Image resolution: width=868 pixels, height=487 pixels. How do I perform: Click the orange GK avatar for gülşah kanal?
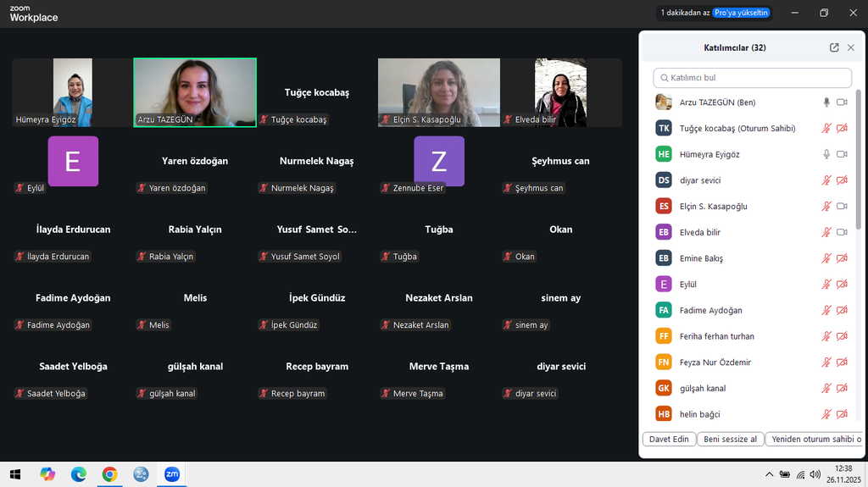click(x=664, y=388)
